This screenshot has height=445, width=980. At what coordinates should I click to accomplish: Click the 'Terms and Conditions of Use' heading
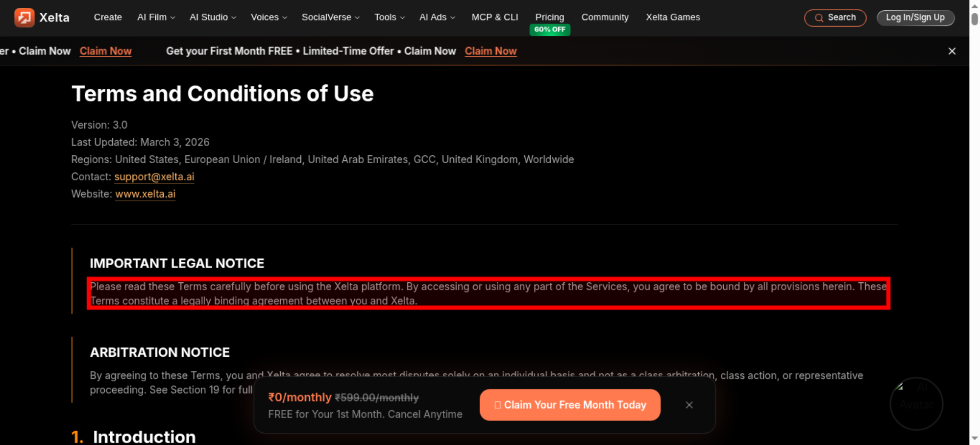tap(222, 94)
